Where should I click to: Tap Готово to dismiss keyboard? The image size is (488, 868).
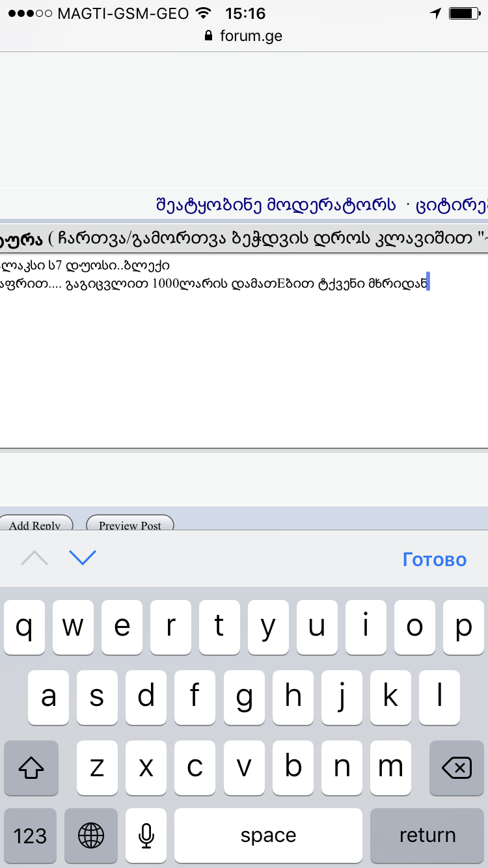click(x=435, y=560)
